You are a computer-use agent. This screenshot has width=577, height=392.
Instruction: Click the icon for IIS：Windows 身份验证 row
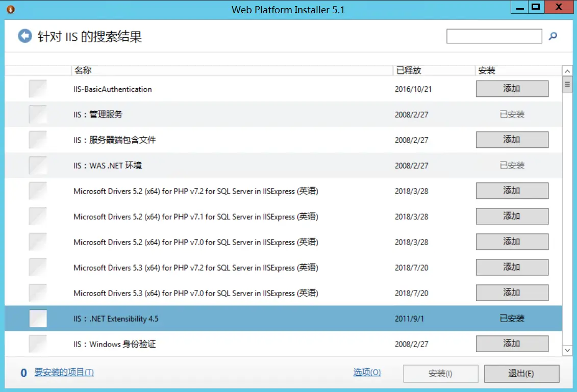coord(38,344)
